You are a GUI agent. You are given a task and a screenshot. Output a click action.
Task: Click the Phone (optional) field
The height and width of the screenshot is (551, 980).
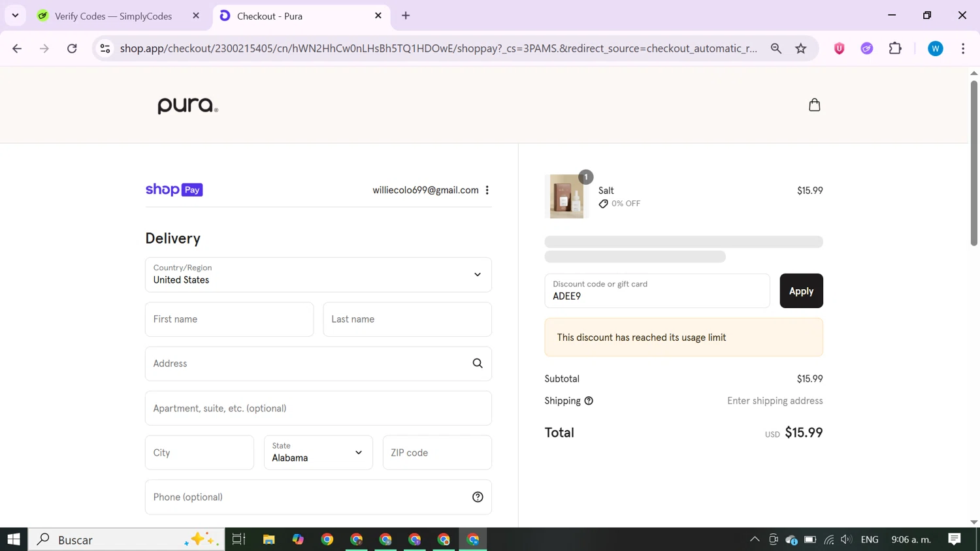click(318, 497)
